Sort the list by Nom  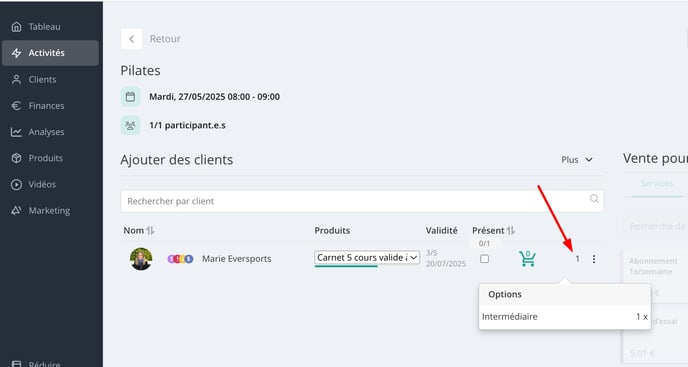pos(150,230)
